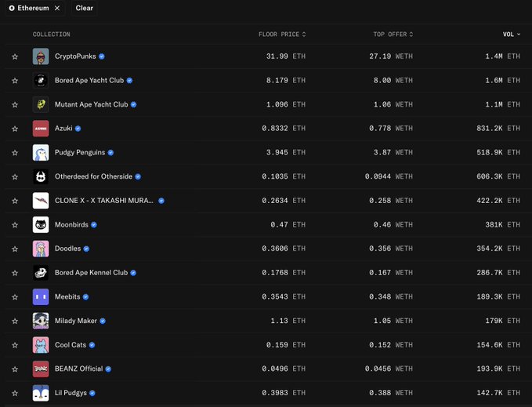
Task: Click the CryptoPunks verified badge
Action: pos(102,56)
